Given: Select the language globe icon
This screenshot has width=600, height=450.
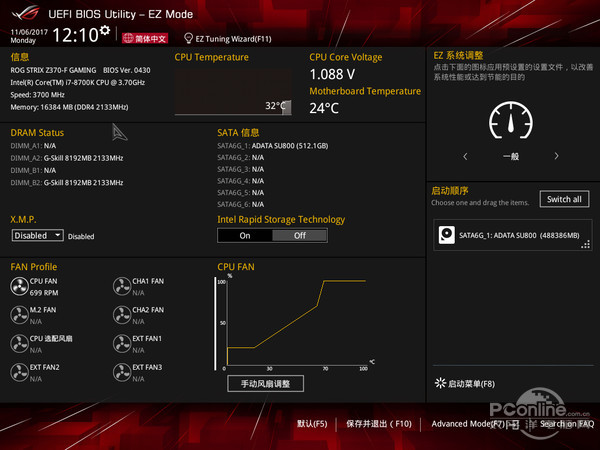Looking at the screenshot, I should (x=128, y=38).
